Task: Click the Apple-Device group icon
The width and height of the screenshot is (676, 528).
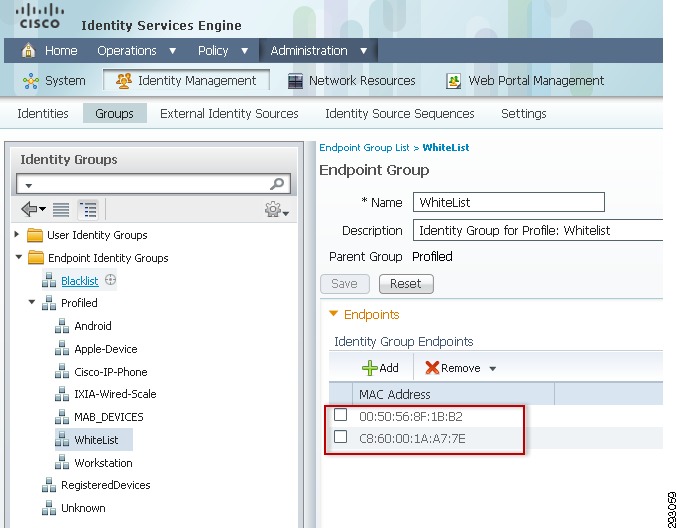Action: coord(62,348)
